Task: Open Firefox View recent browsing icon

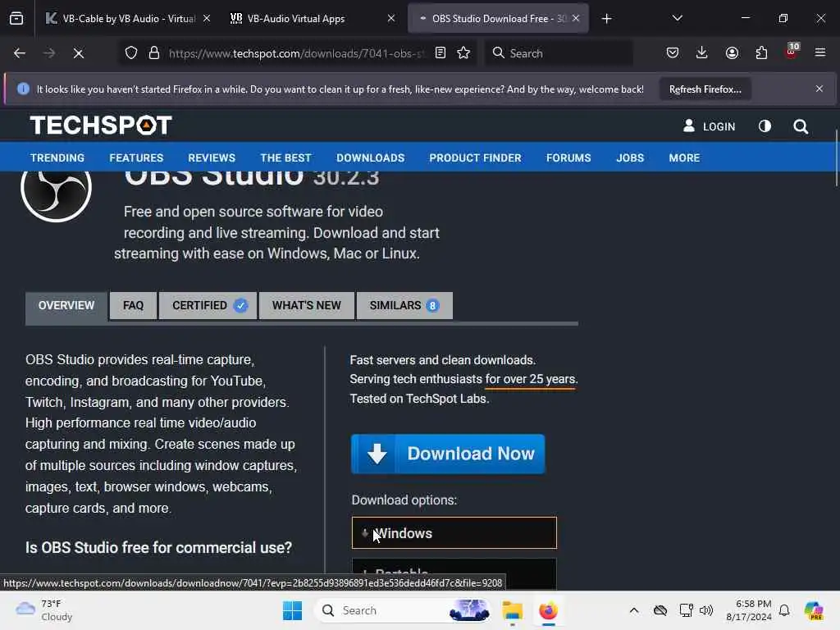Action: [16, 18]
